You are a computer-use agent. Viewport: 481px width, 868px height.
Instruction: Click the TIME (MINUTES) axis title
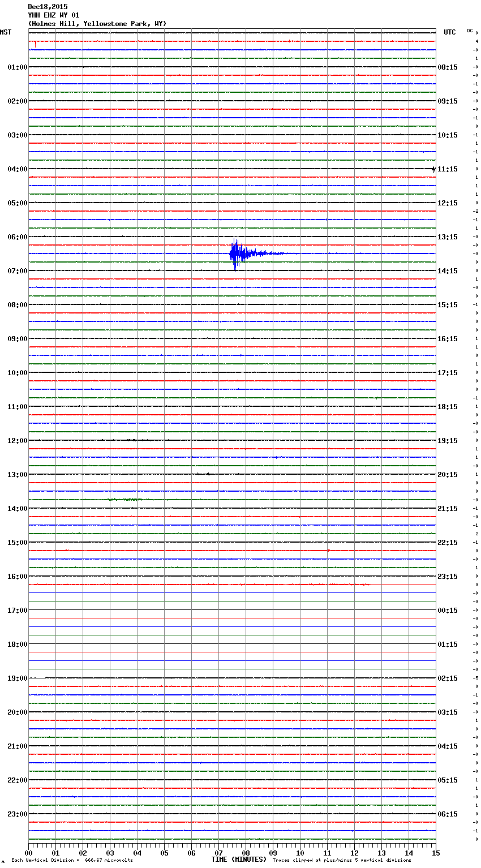pos(239,860)
